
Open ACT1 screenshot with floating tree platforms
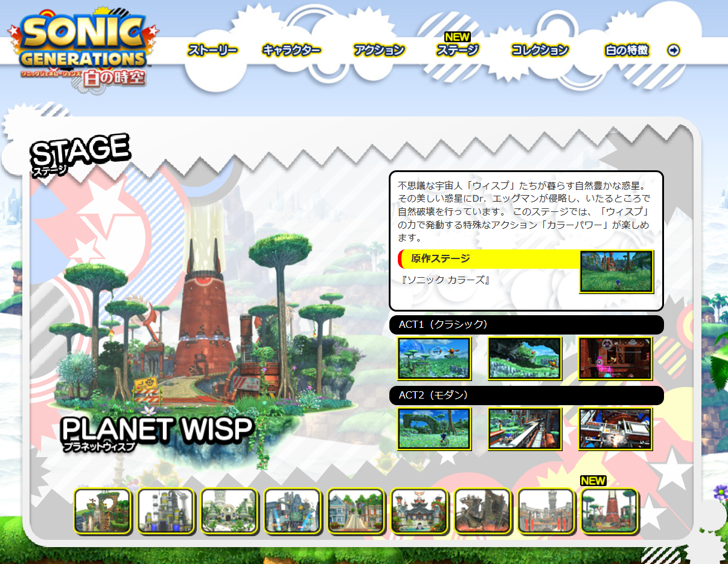(434, 358)
